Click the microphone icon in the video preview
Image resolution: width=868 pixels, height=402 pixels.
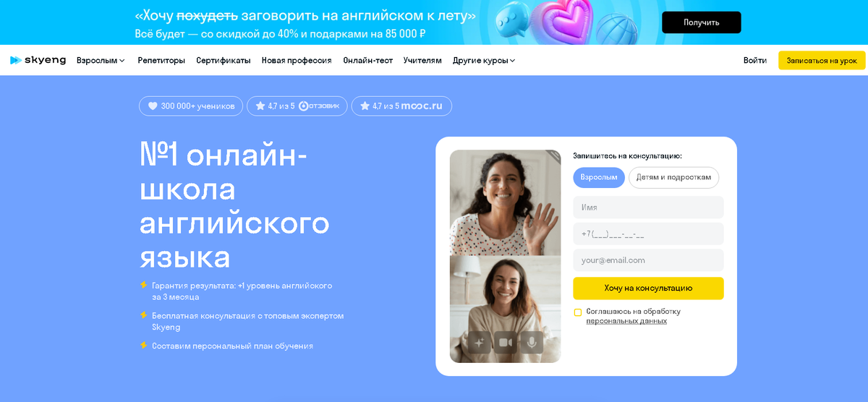pos(532,342)
